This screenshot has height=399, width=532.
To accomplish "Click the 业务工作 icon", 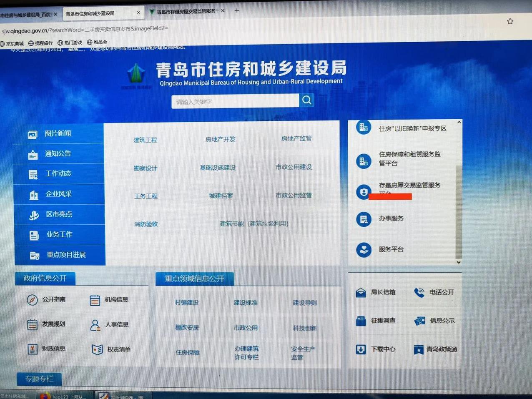I will point(34,236).
